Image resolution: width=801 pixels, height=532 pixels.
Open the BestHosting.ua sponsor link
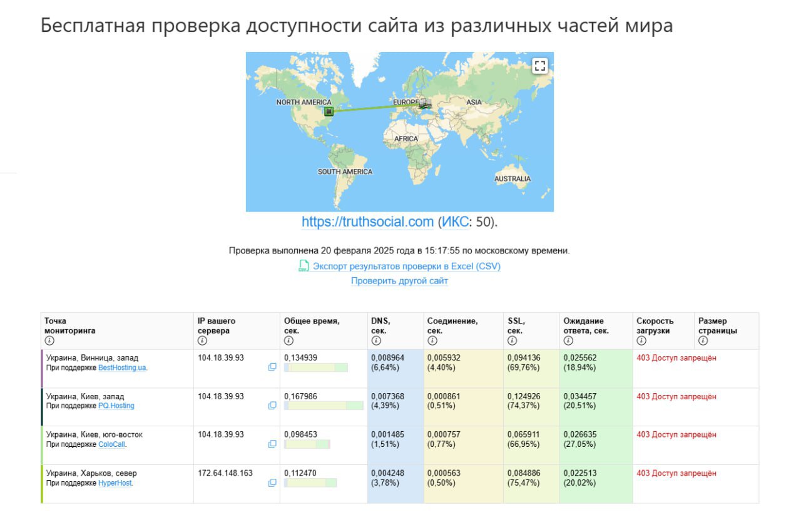coord(122,367)
